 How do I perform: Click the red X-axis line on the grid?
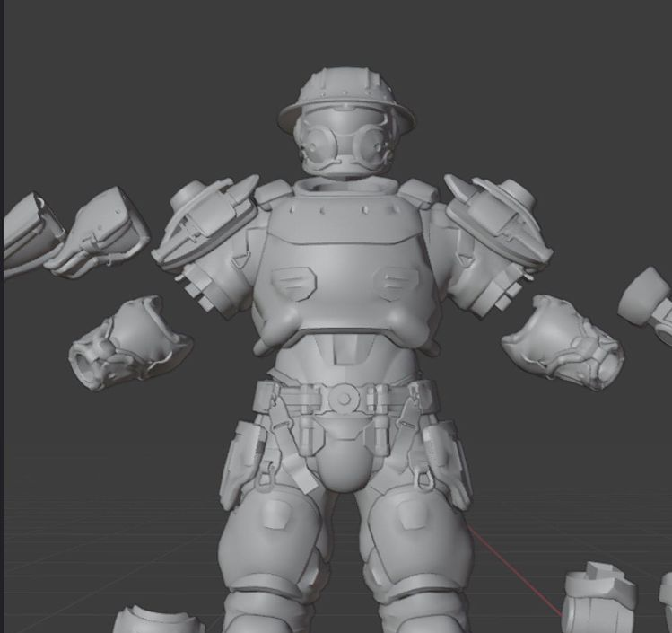coord(511,567)
